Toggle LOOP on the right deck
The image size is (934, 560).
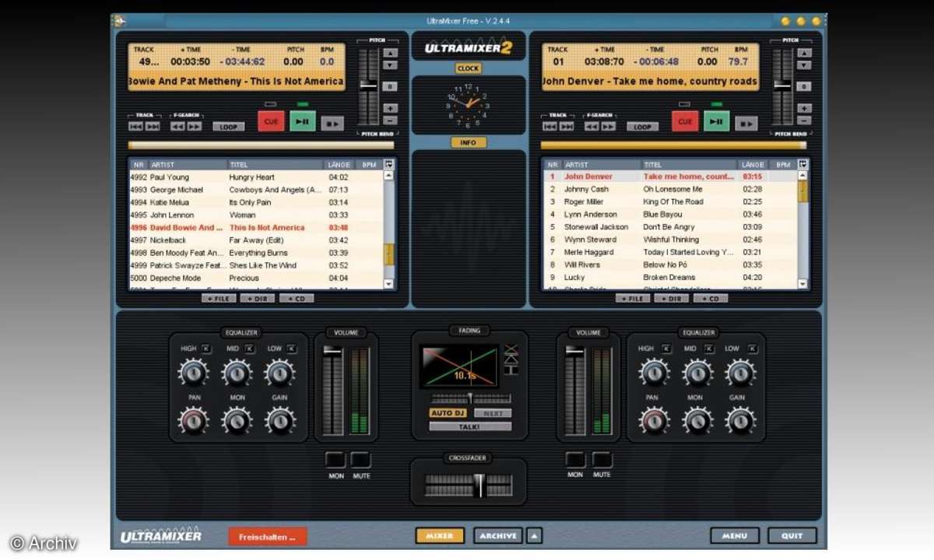642,127
